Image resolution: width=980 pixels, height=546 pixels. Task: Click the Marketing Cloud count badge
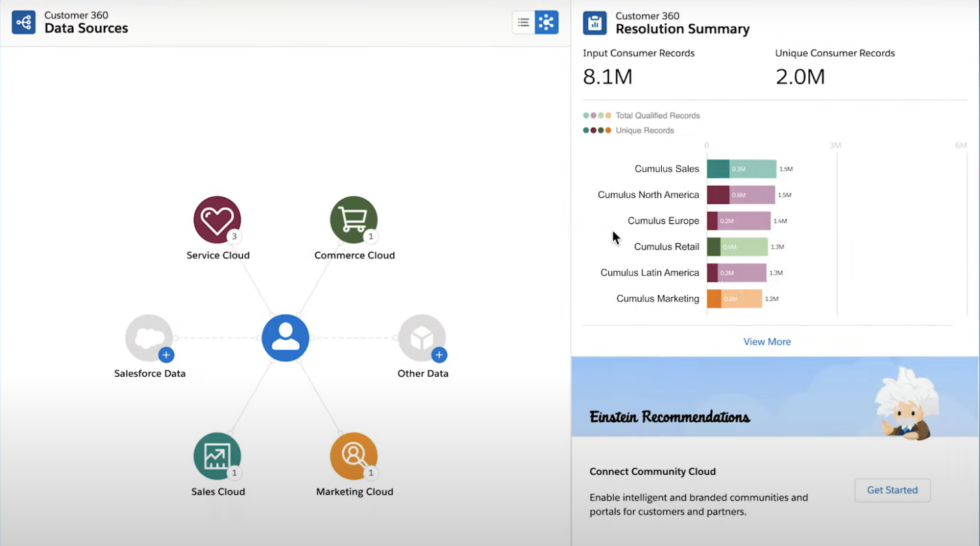pyautogui.click(x=370, y=473)
